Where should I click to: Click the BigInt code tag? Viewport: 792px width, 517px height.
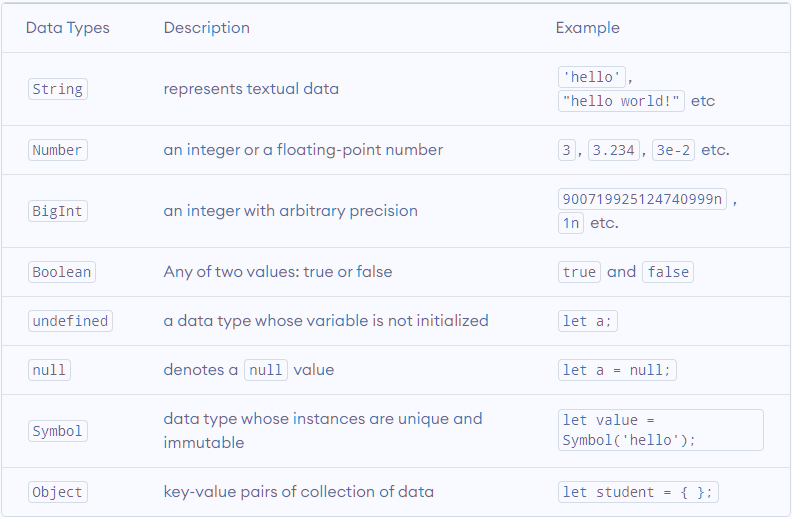58,211
